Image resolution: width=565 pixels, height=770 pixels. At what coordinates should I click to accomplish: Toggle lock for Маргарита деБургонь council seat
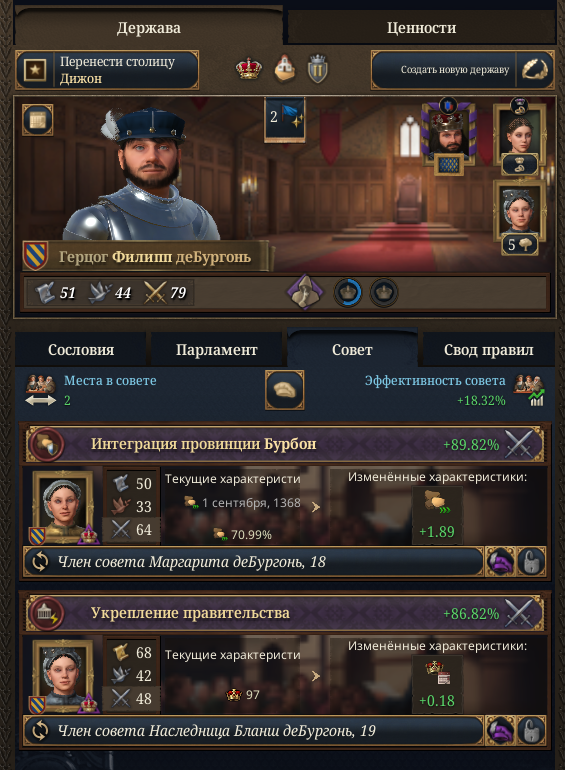532,562
